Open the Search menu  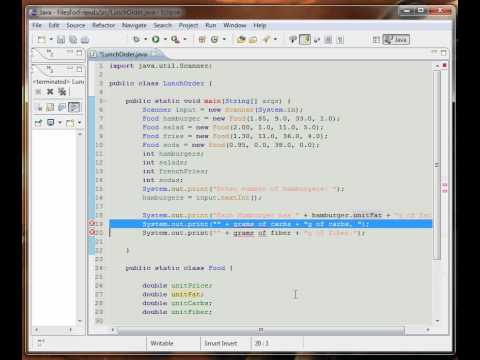(162, 25)
